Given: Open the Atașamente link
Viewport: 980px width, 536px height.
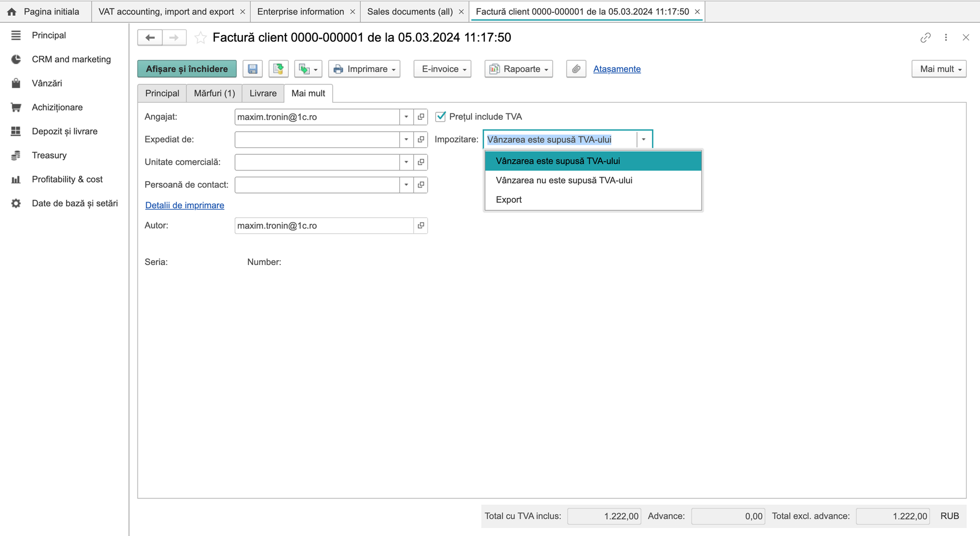Looking at the screenshot, I should pyautogui.click(x=617, y=69).
